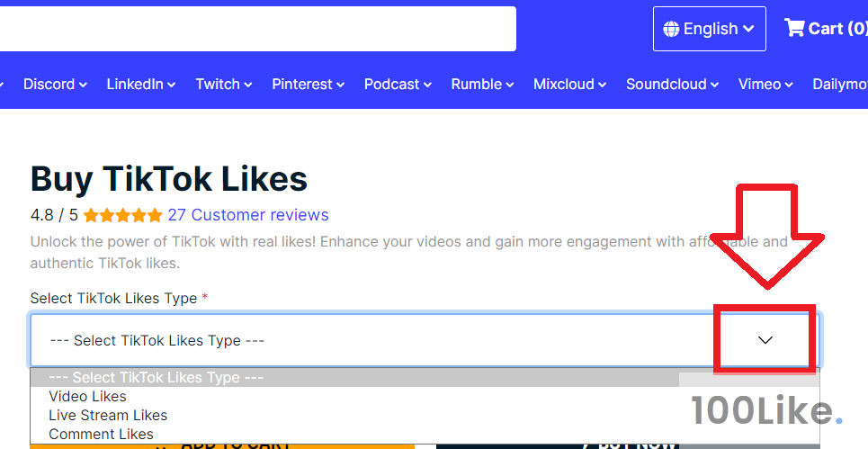Click the Buy TikTok Likes heading
Viewport: 868px width, 449px height.
[169, 179]
